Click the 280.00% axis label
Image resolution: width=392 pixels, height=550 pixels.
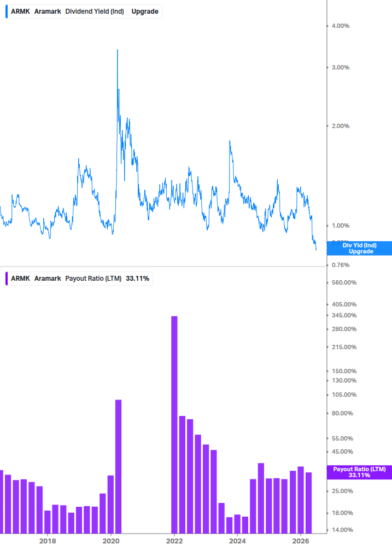point(344,329)
